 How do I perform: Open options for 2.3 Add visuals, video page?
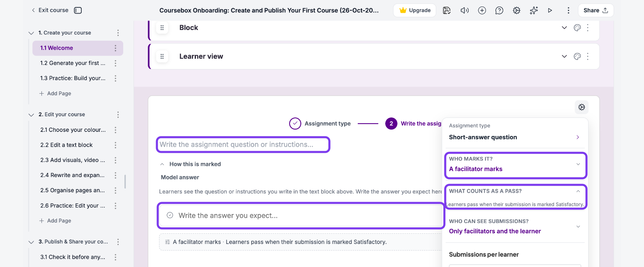[x=115, y=160]
